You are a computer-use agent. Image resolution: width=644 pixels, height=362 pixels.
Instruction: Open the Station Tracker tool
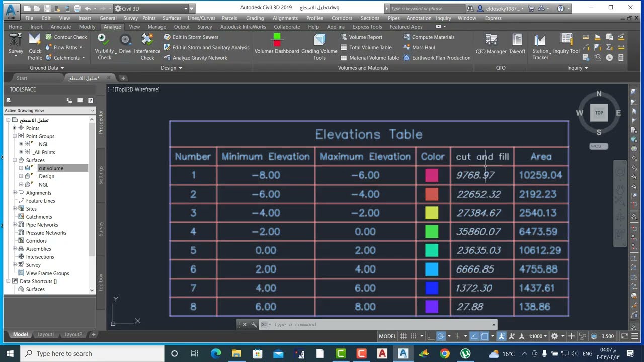point(540,47)
